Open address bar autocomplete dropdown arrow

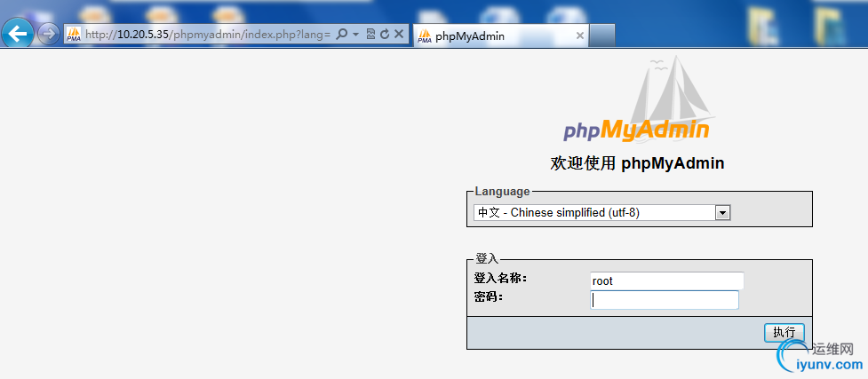(x=356, y=35)
